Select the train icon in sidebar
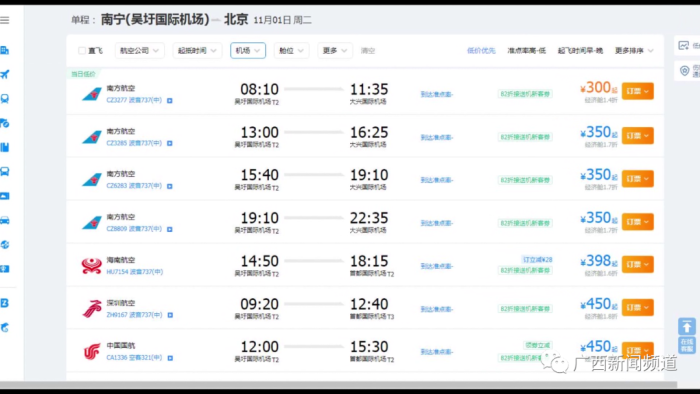Viewport: 700px width, 394px height. (x=5, y=99)
